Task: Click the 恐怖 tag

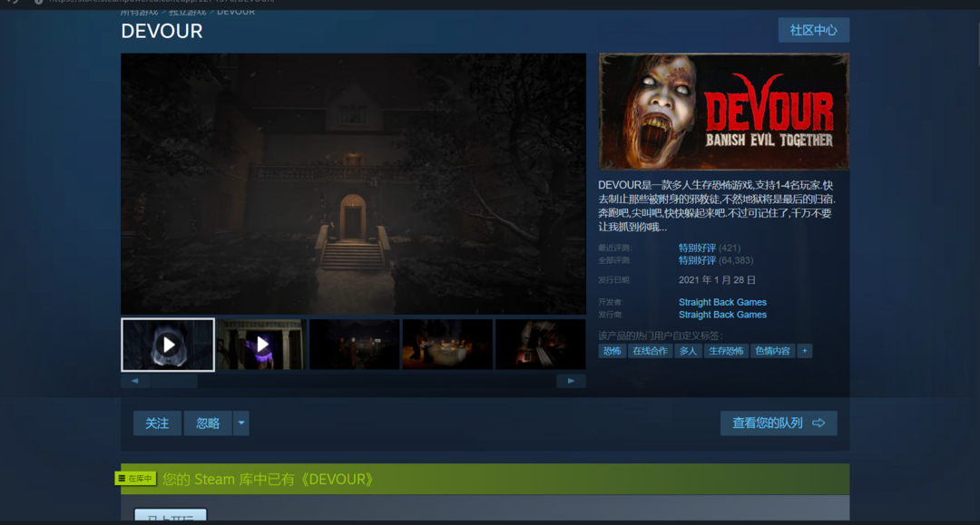Action: tap(612, 351)
